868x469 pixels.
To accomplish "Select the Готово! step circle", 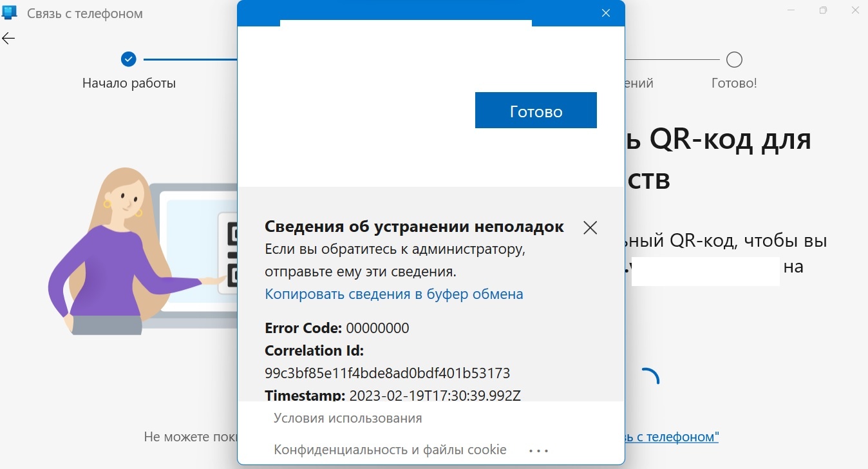I will pos(734,59).
